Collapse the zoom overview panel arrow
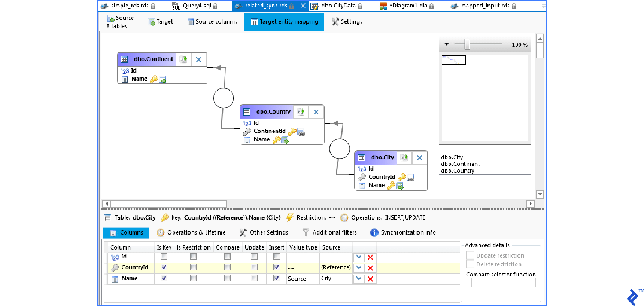Viewport: 644px width, 306px height. point(446,44)
